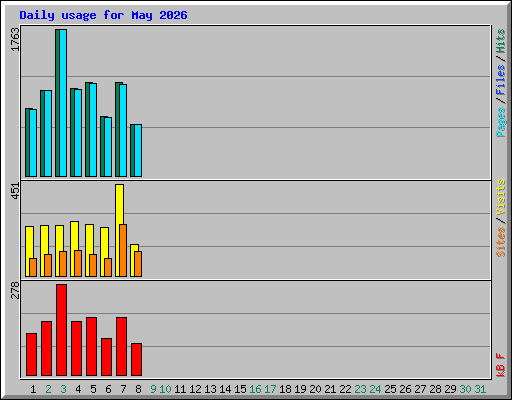Viewport: 512px width, 400px height.
Task: Select day 15 on the x-axis
Action: [x=240, y=389]
